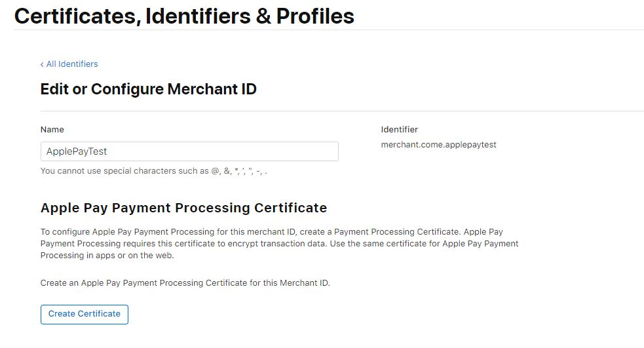Click the line starting 'Payment Processing requires'

pyautogui.click(x=279, y=244)
